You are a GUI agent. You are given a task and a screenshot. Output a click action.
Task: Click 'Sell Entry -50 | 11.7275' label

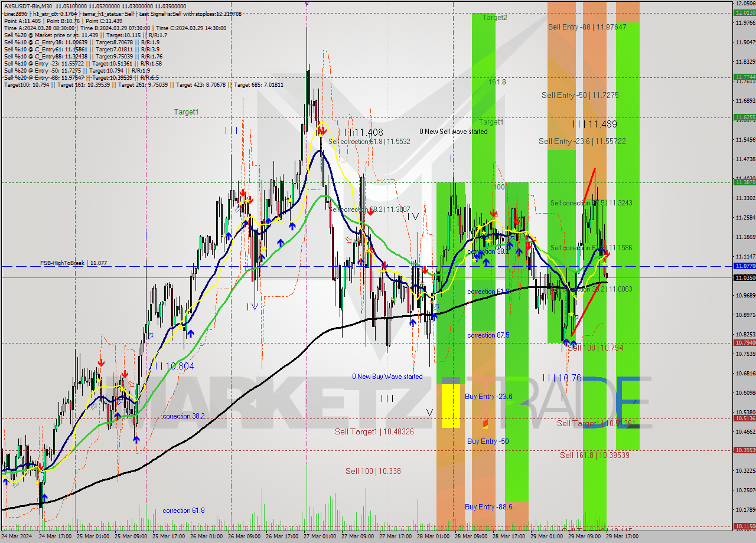[x=580, y=95]
